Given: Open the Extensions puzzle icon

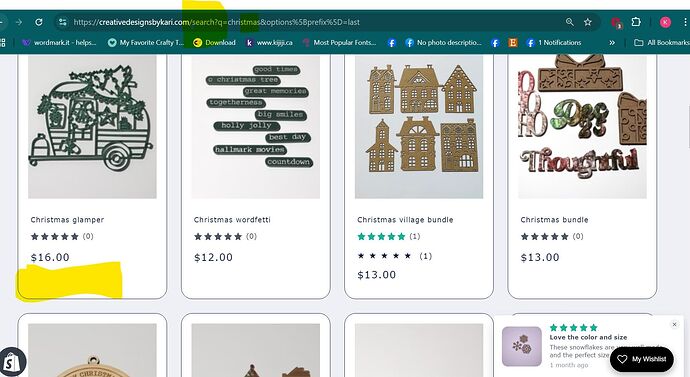Looking at the screenshot, I should (x=636, y=22).
